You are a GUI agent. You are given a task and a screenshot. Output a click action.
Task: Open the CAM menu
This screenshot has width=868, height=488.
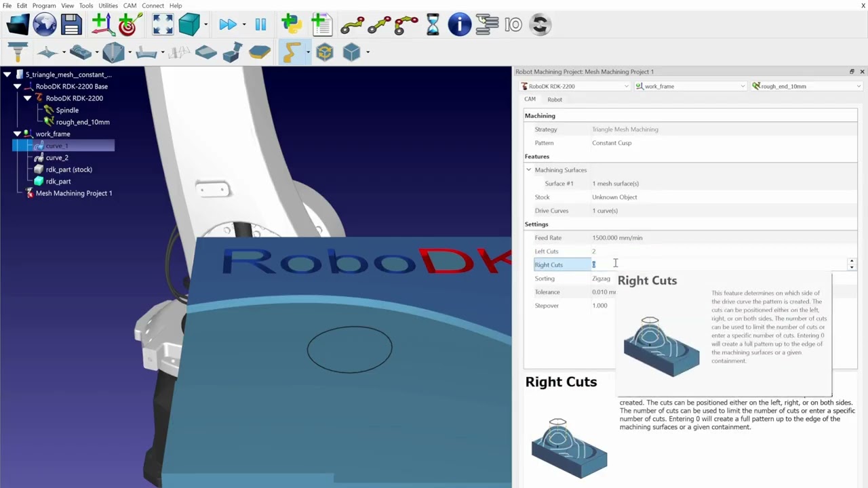click(130, 5)
